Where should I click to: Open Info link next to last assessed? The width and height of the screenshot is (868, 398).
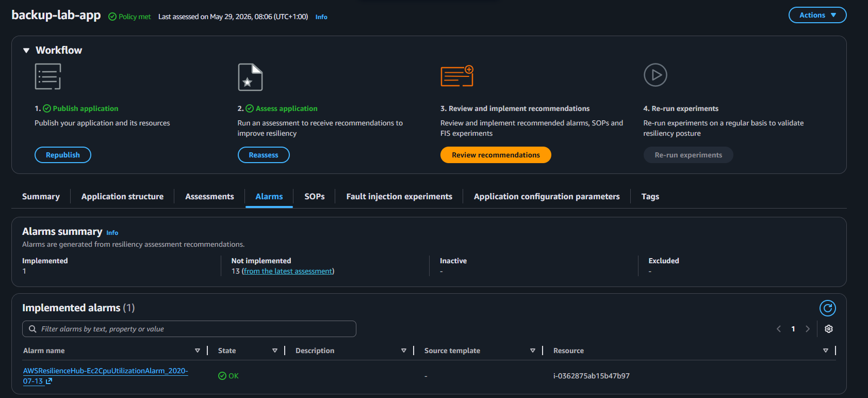[321, 17]
